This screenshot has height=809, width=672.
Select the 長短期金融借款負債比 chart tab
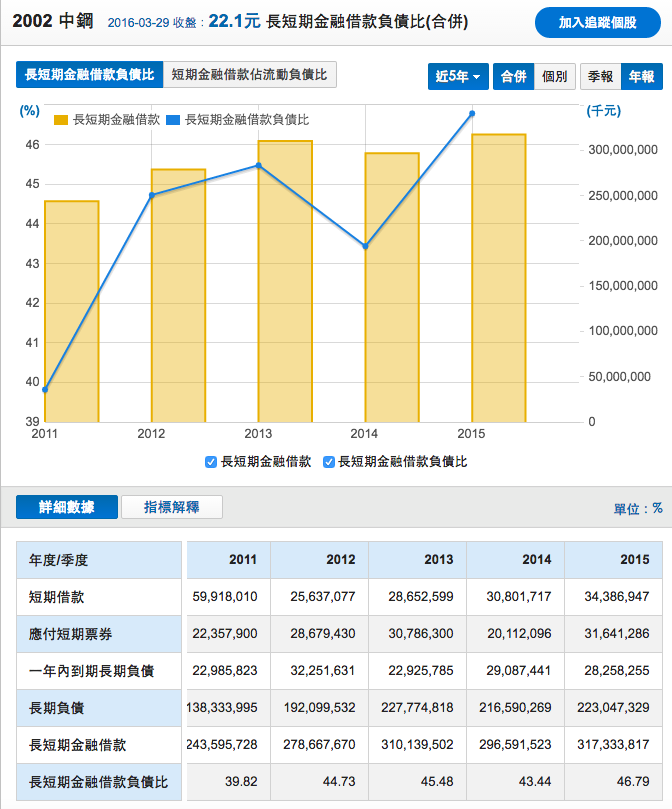pos(89,75)
